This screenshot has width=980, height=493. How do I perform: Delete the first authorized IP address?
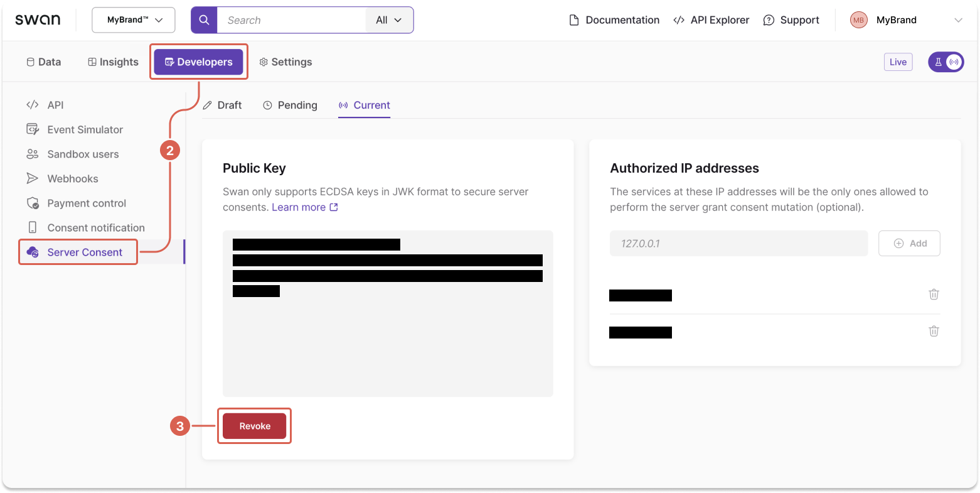934,294
